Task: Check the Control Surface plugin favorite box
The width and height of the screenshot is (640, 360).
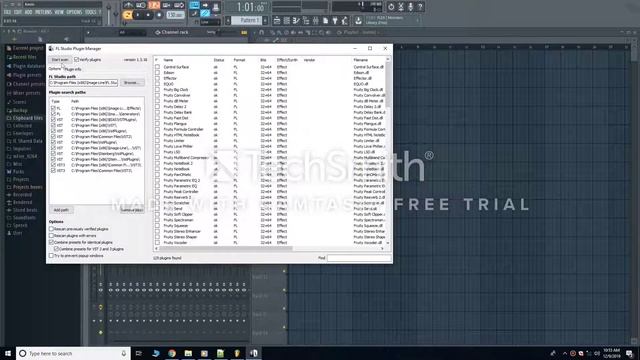Action: (158, 67)
